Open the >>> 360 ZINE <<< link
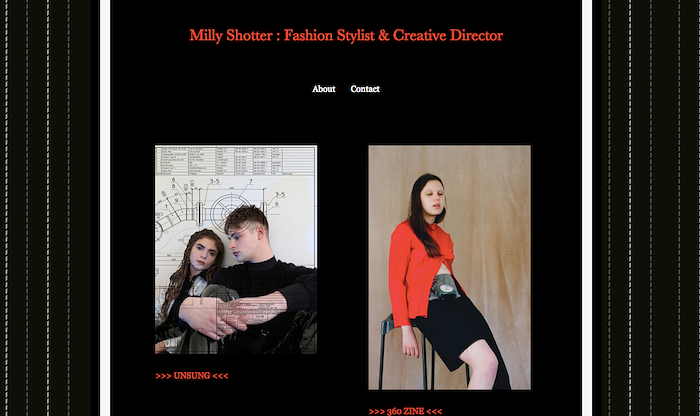 [x=405, y=411]
